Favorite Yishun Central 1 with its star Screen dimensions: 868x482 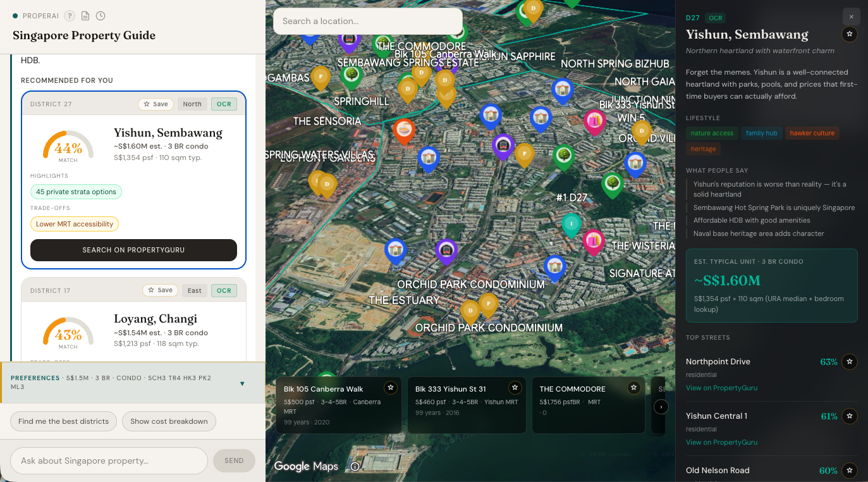tap(850, 416)
